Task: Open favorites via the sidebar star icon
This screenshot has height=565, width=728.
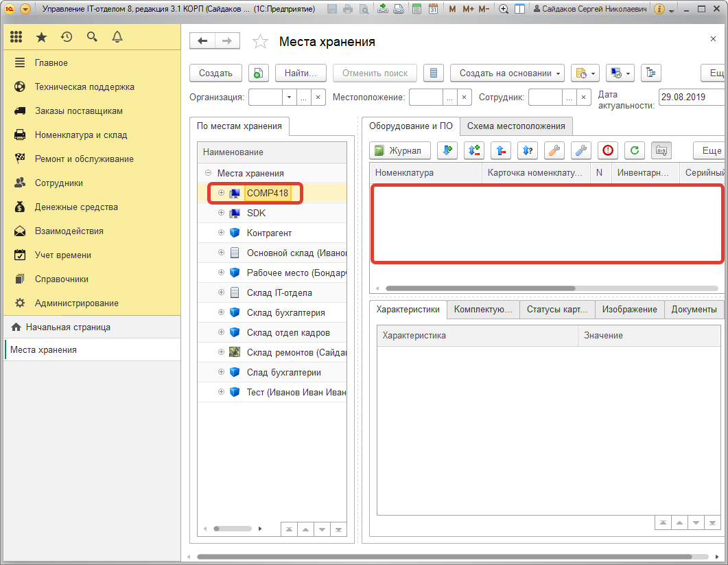Action: [41, 36]
